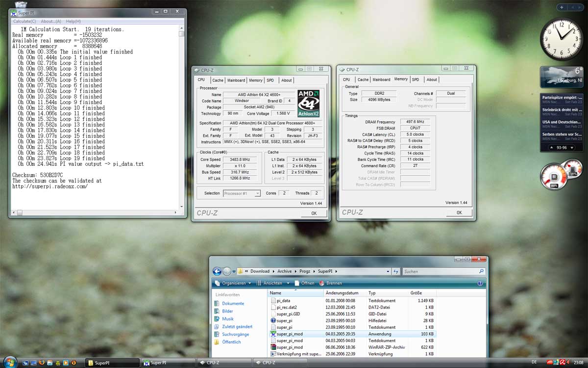Screen dimensions: 588x368
Task: Switch to About tab in right CPU-Z
Action: (x=432, y=79)
